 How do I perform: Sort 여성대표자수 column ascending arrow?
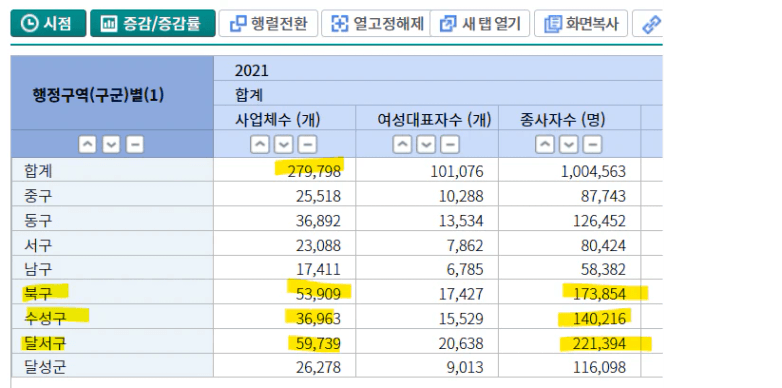[x=401, y=145]
